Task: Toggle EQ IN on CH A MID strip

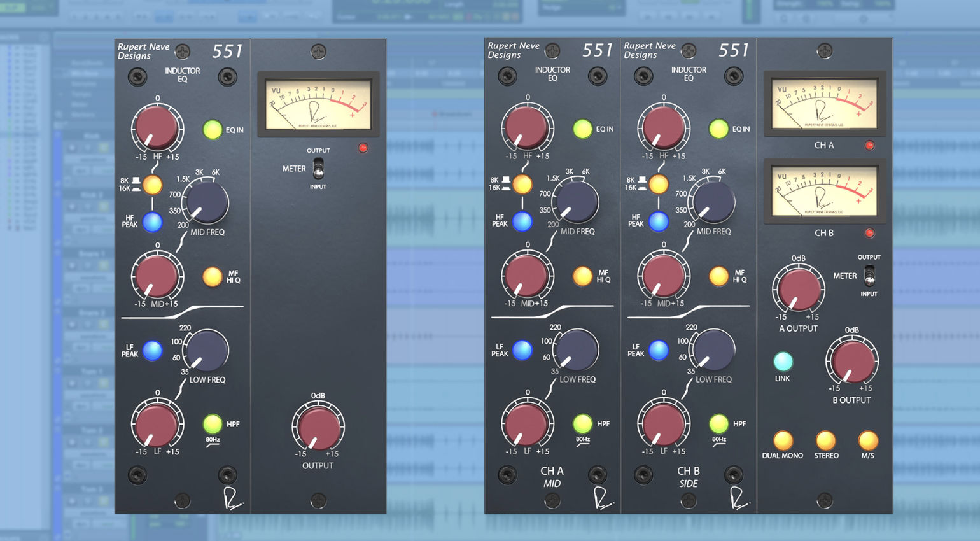Action: [582, 129]
